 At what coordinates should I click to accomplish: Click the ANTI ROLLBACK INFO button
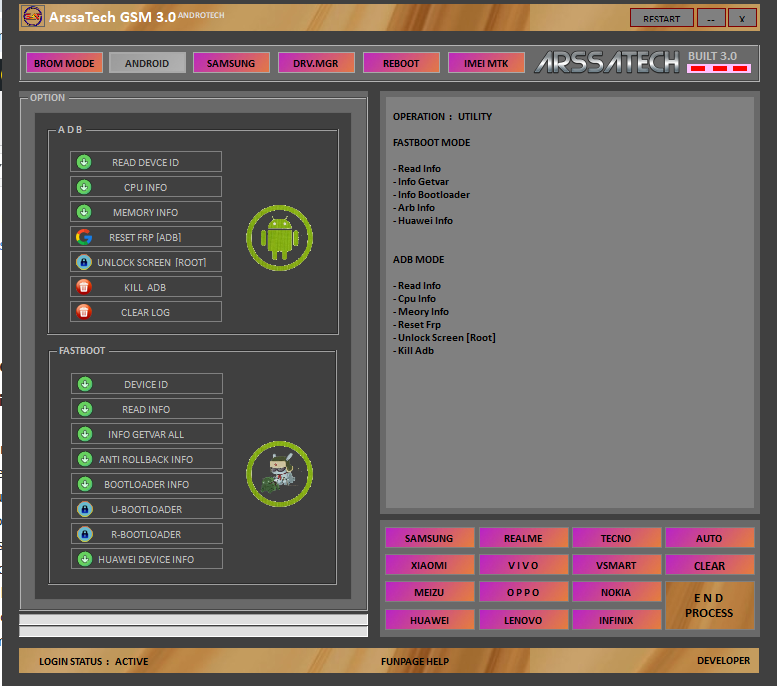pyautogui.click(x=147, y=459)
